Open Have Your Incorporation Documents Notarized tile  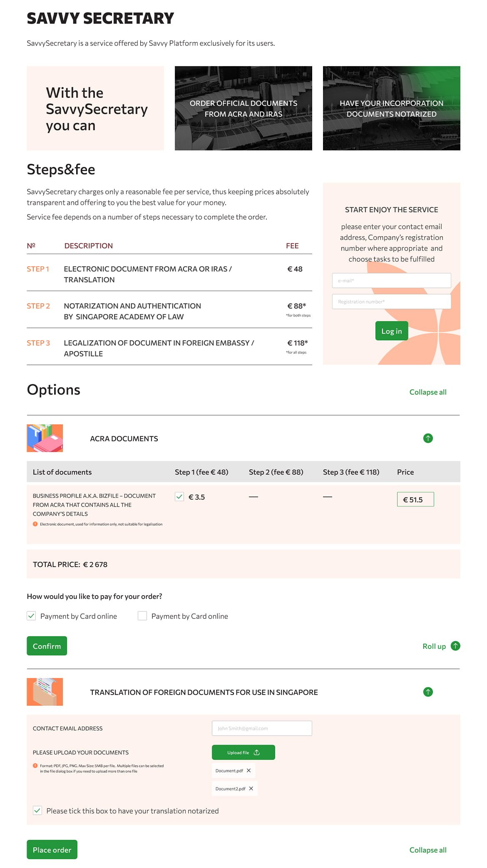(391, 108)
